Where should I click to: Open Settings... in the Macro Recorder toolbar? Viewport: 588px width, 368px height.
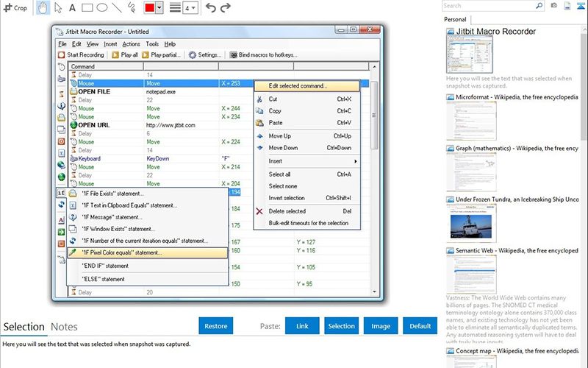click(x=205, y=54)
